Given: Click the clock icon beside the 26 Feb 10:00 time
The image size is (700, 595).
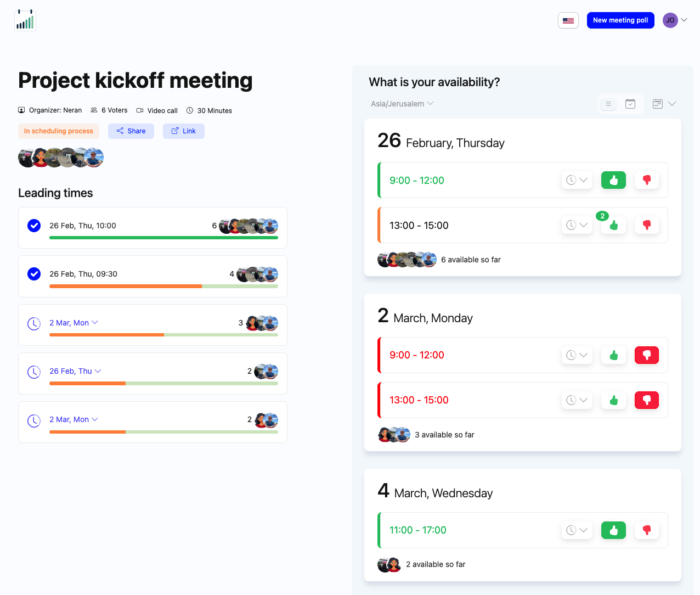Looking at the screenshot, I should (34, 226).
